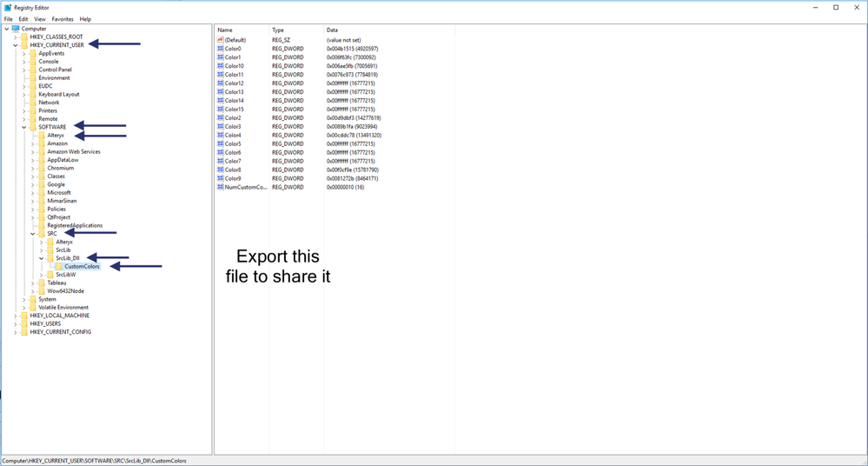Click the Color10 DWORD value icon
The image size is (868, 466).
coord(221,66)
